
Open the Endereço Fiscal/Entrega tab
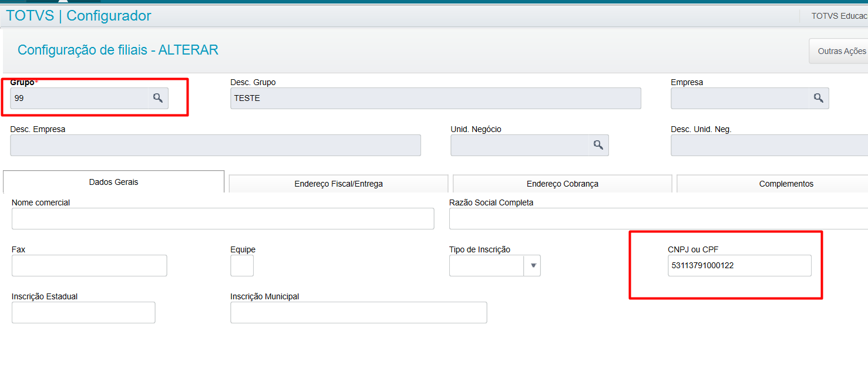coord(338,184)
